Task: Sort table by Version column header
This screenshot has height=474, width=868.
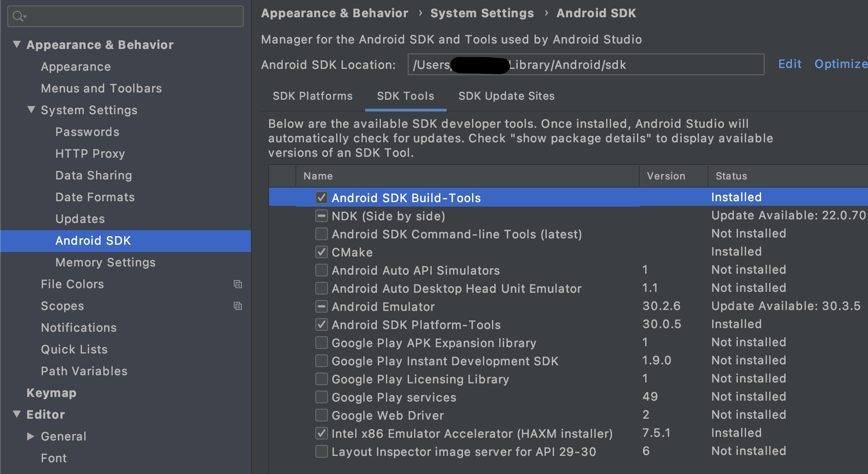Action: 674,176
